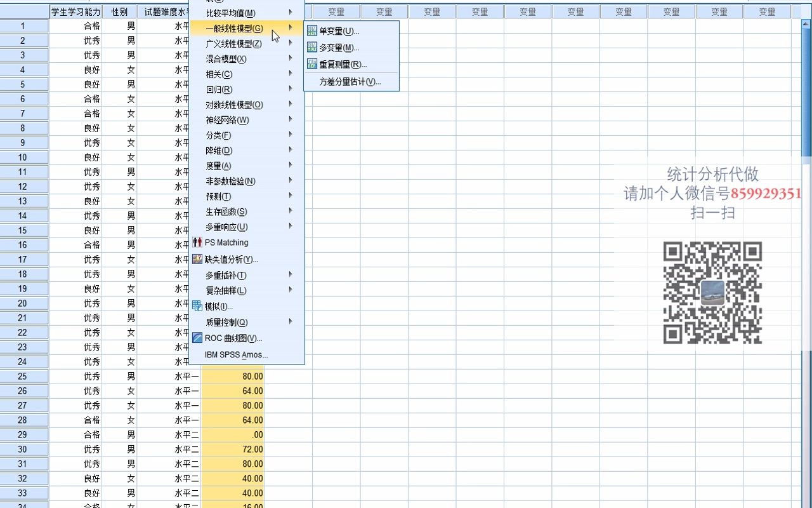The height and width of the screenshot is (508, 812).
Task: Open 分类(F) menu entry
Action: coord(247,135)
